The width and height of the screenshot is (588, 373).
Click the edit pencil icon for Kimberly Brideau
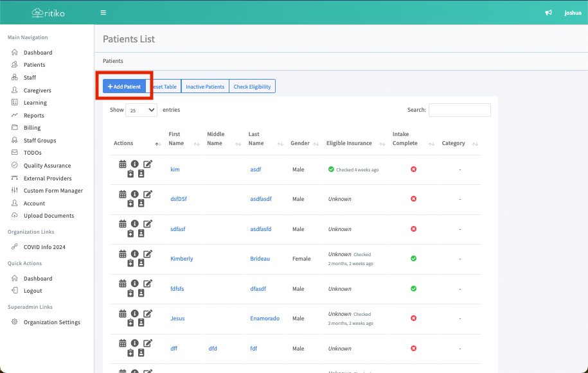click(148, 254)
